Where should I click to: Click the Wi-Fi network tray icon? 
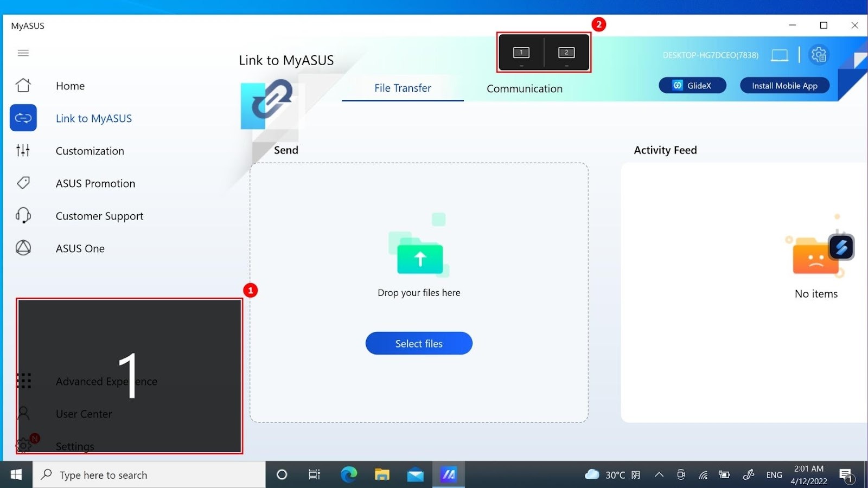(x=703, y=475)
